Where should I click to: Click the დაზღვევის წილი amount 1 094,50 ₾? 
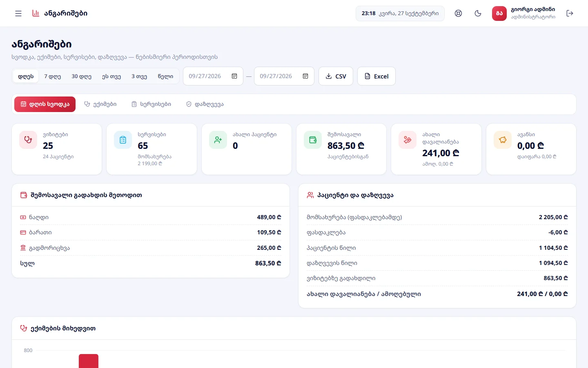[x=553, y=263]
